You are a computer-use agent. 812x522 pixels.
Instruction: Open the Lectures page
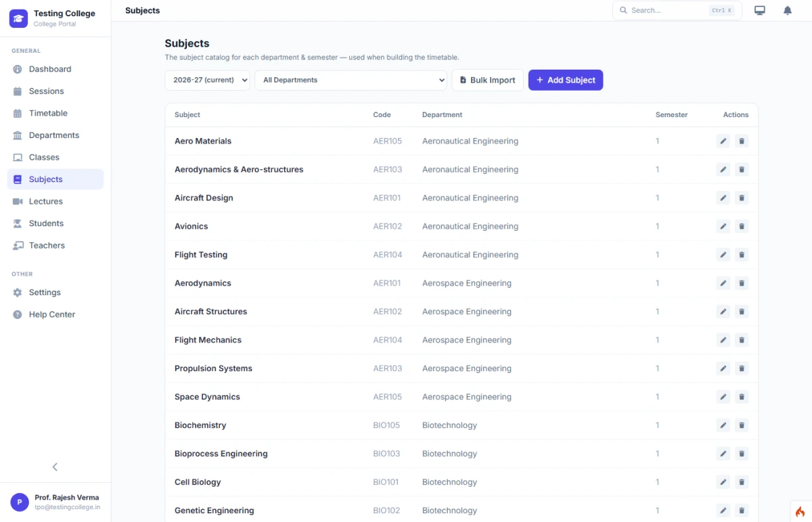click(55, 201)
